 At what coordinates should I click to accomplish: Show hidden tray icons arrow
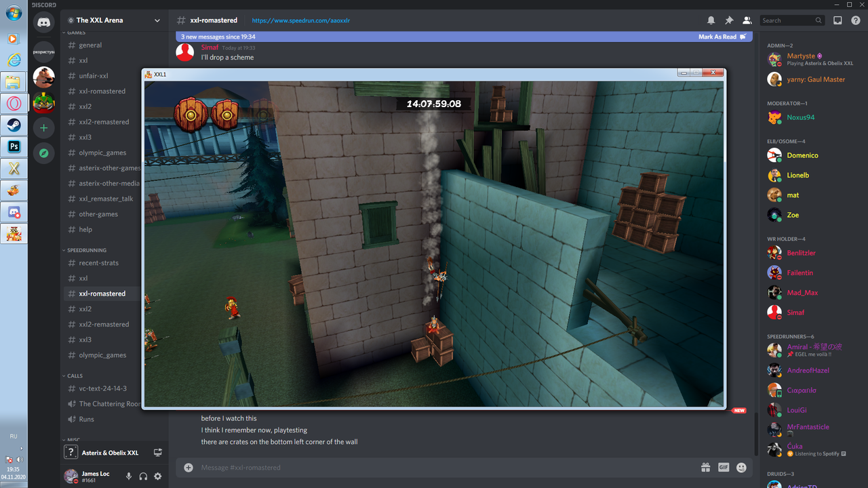(21, 448)
